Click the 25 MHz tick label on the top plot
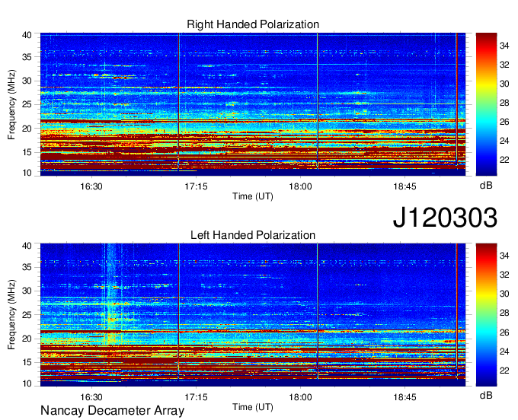The image size is (518, 420). click(x=27, y=104)
